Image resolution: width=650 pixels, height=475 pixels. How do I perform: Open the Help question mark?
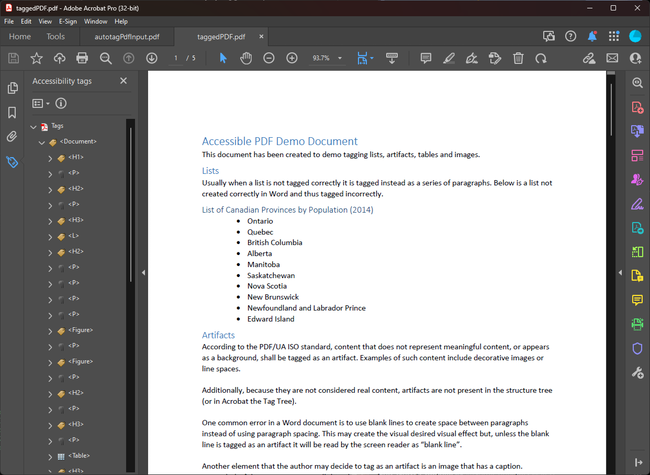(x=570, y=36)
